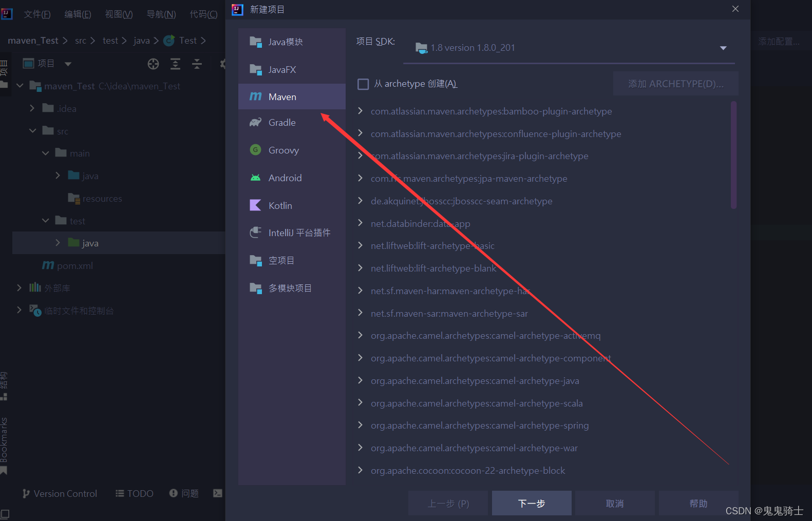Open the 问题 problems tool window
The width and height of the screenshot is (812, 521).
click(184, 493)
